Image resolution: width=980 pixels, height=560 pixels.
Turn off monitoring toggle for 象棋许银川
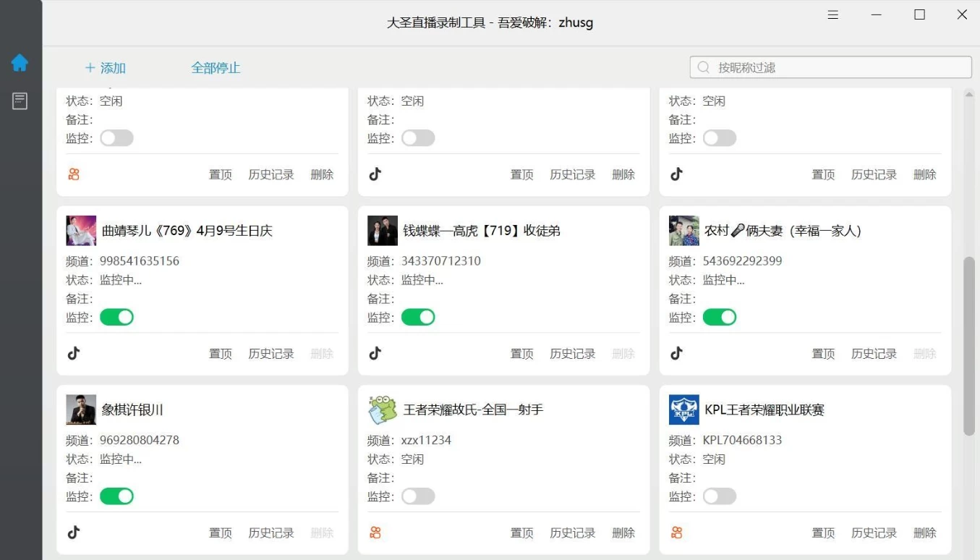tap(116, 496)
